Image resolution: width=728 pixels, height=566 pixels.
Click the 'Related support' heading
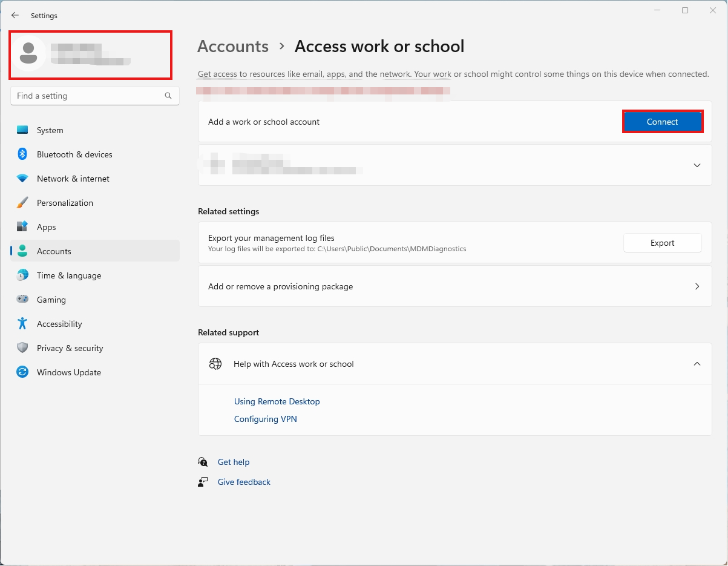228,332
